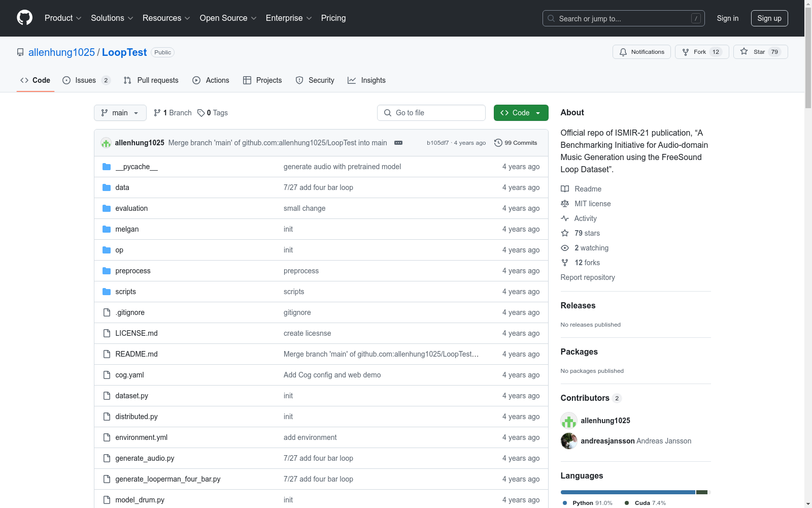812x508 pixels.
Task: Click allenhung1025 contributor avatar in sidebar
Action: tap(569, 421)
